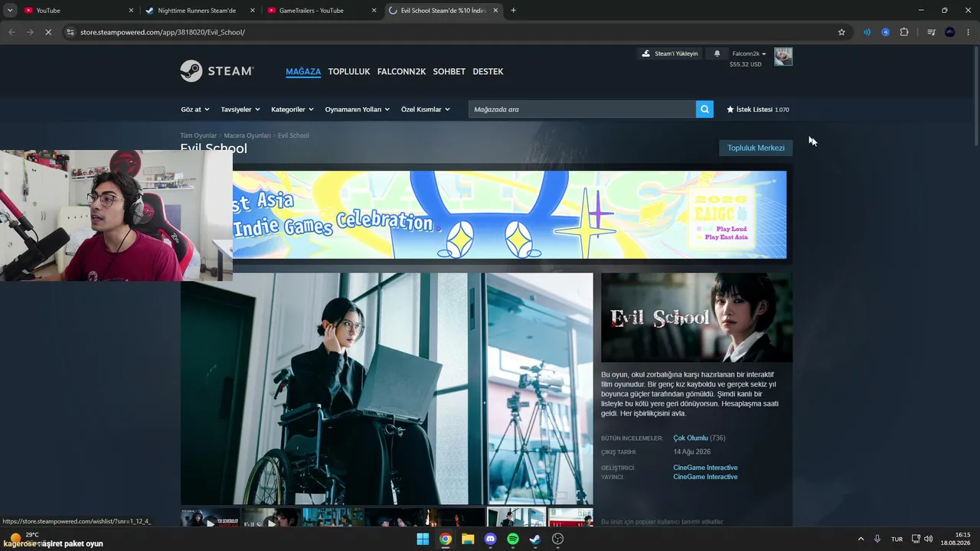
Task: Open İstek Listesi wishlist link
Action: pyautogui.click(x=758, y=109)
